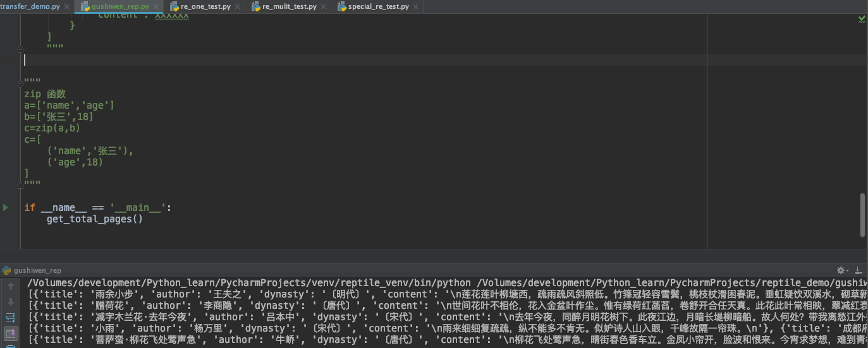Toggle soft-wrap in Run console
The width and height of the screenshot is (868, 348).
pos(11,318)
